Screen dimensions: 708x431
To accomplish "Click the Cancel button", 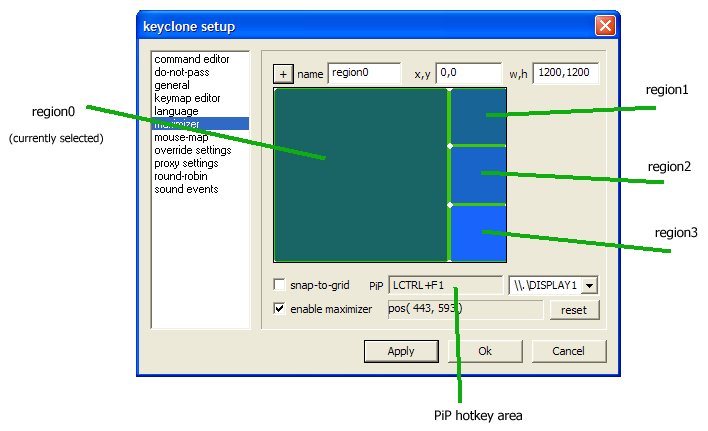I will [x=568, y=351].
